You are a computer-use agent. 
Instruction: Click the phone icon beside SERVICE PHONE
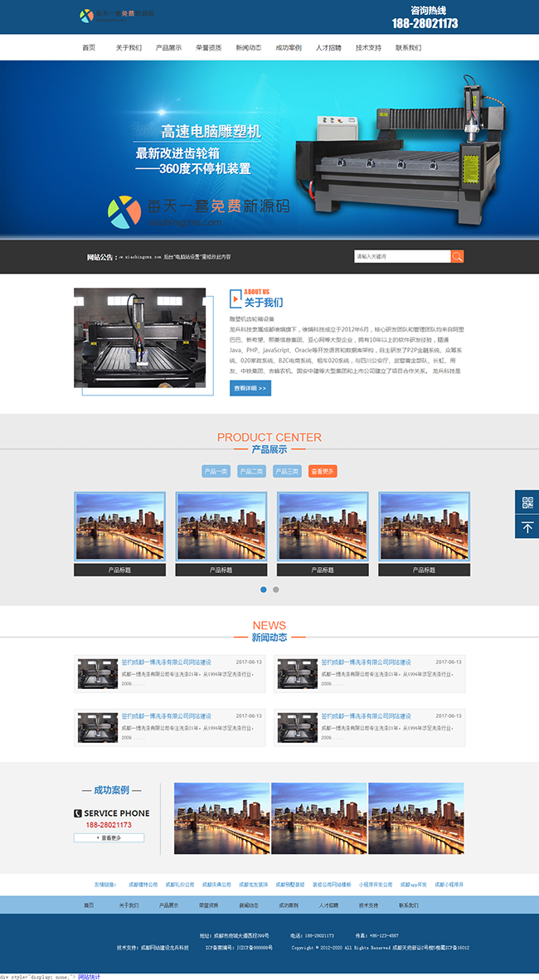(x=78, y=813)
